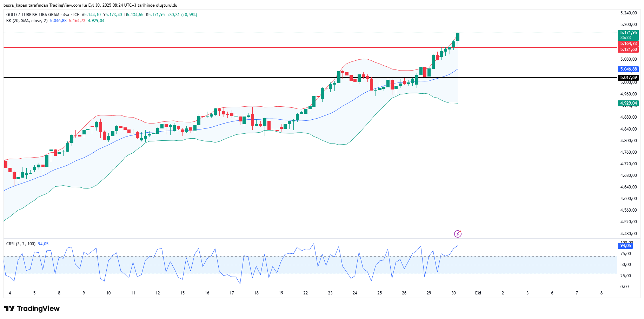This screenshot has height=319, width=644.
Task: Select the BB (20, SMA, close, 2) legend
Action: (x=27, y=21)
